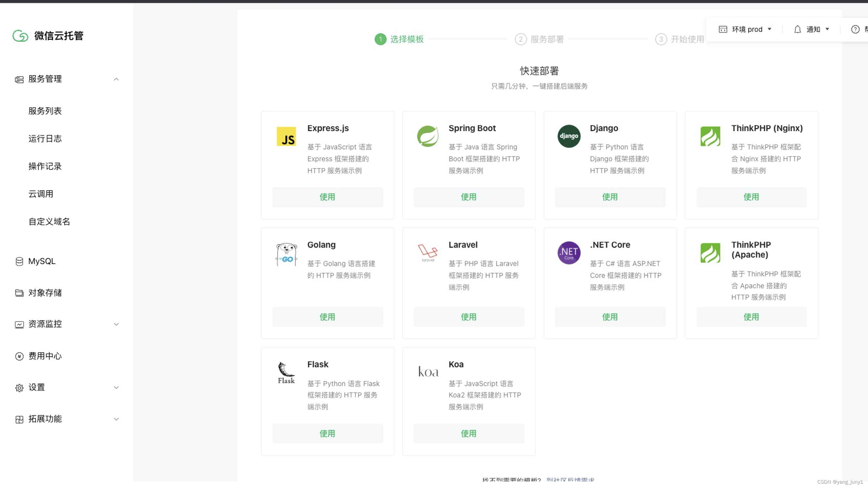Click the Django logo

click(x=569, y=136)
